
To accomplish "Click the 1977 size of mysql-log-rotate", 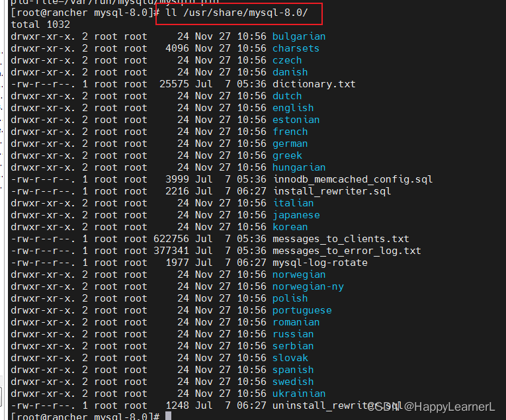I will [177, 263].
